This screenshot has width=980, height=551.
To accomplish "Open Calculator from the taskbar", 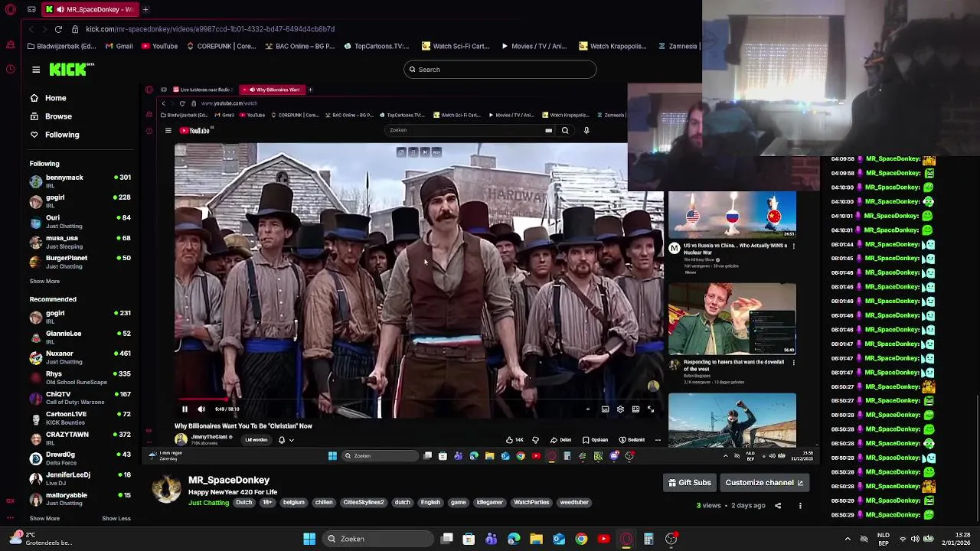I will 648,539.
